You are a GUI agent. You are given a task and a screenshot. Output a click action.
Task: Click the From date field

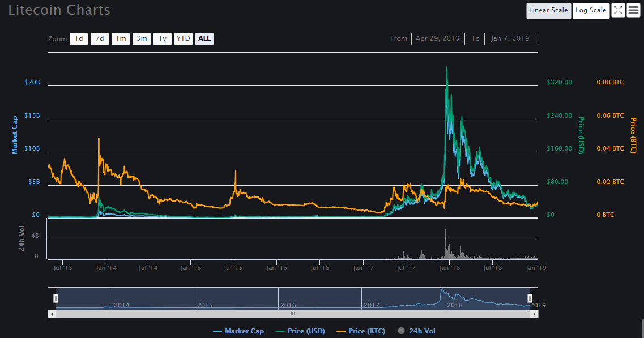(438, 38)
